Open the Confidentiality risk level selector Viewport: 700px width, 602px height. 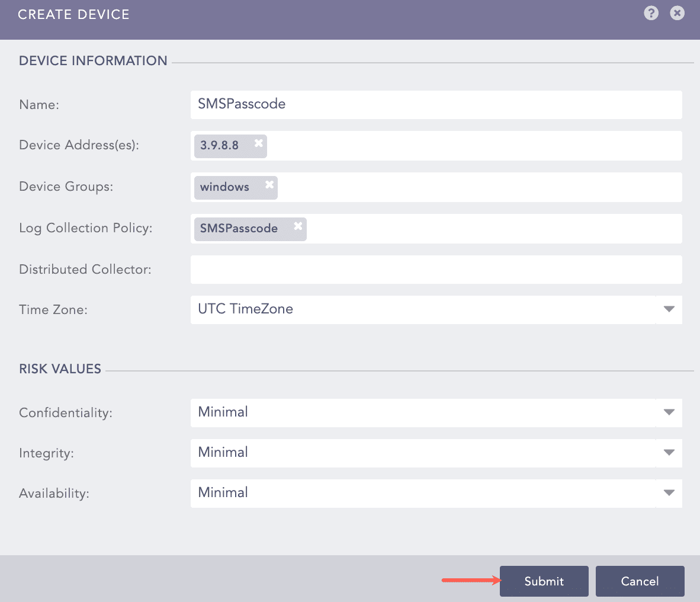[415, 412]
